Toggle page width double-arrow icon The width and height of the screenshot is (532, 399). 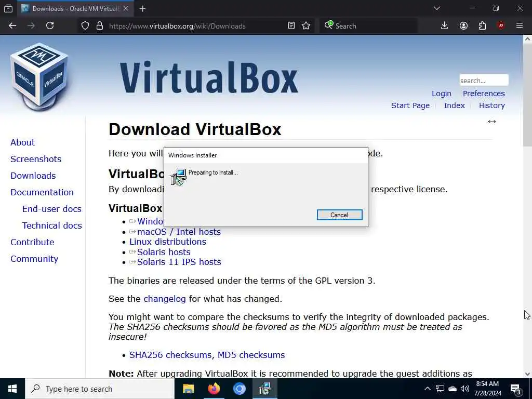[x=492, y=122]
